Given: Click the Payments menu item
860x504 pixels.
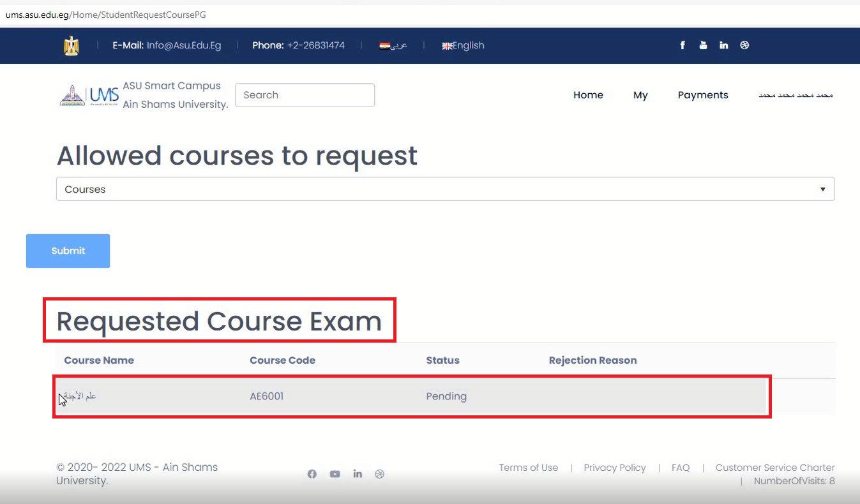Looking at the screenshot, I should [x=703, y=94].
